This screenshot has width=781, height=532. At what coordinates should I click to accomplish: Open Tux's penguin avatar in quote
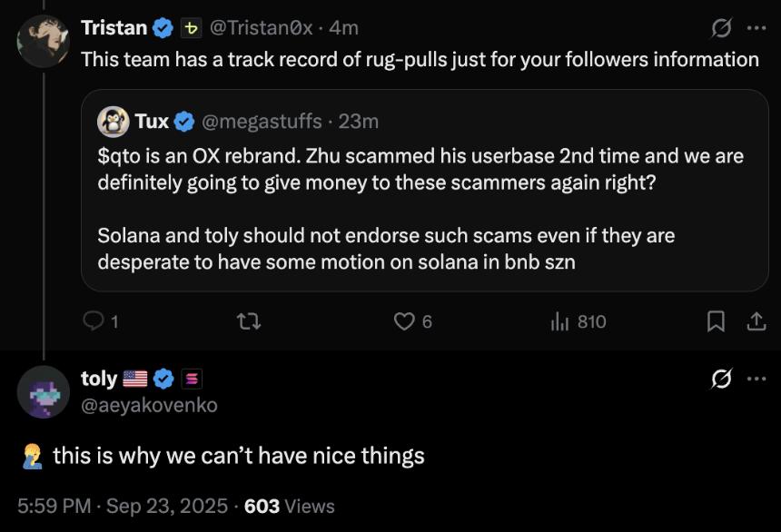pyautogui.click(x=114, y=121)
